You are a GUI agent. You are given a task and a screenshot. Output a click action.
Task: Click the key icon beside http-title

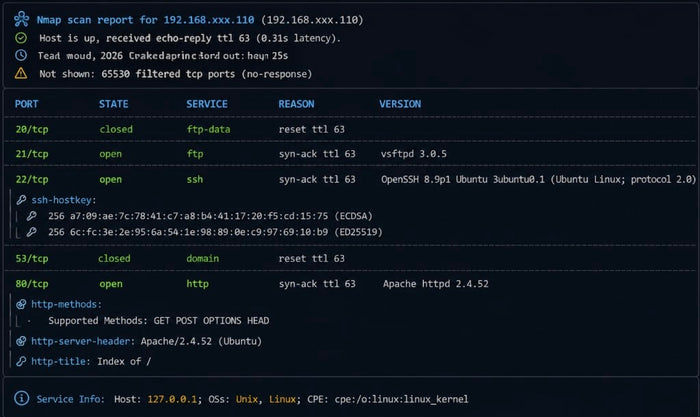click(x=21, y=361)
